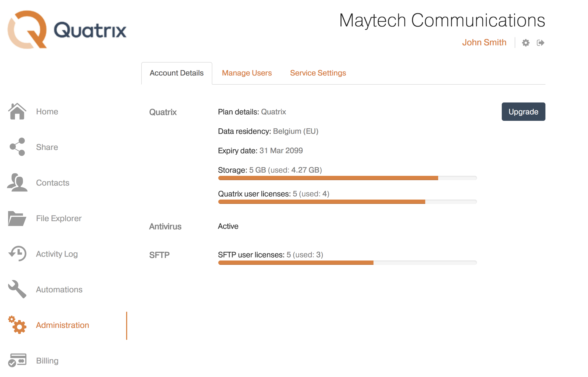Click the SFTP user licenses progress bar
The width and height of the screenshot is (588, 377).
[347, 263]
